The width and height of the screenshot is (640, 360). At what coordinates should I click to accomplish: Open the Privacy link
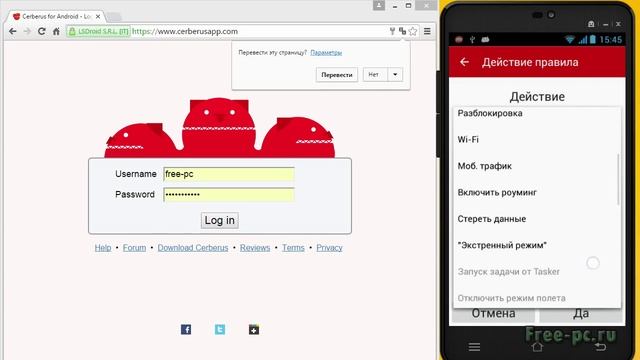(329, 248)
